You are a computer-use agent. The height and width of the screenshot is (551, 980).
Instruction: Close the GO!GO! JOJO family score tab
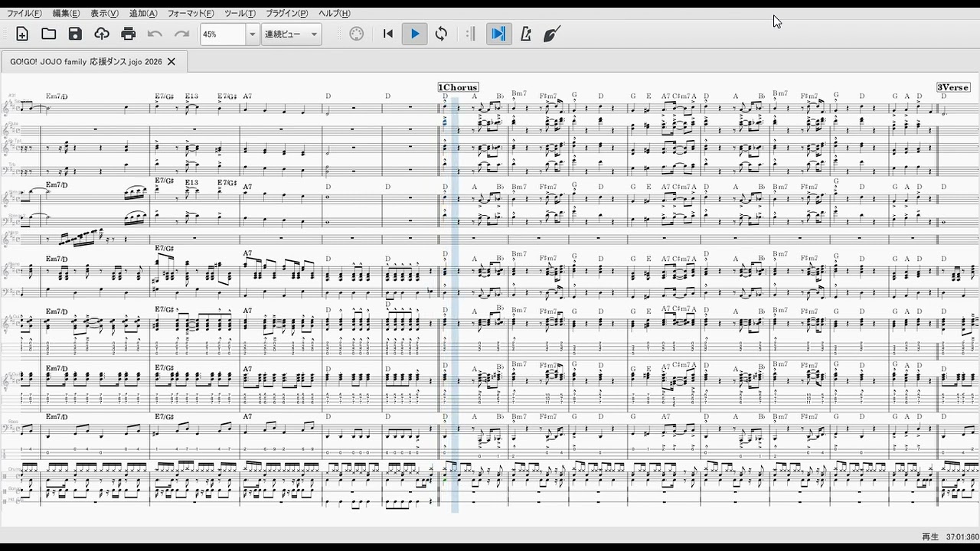pyautogui.click(x=171, y=61)
